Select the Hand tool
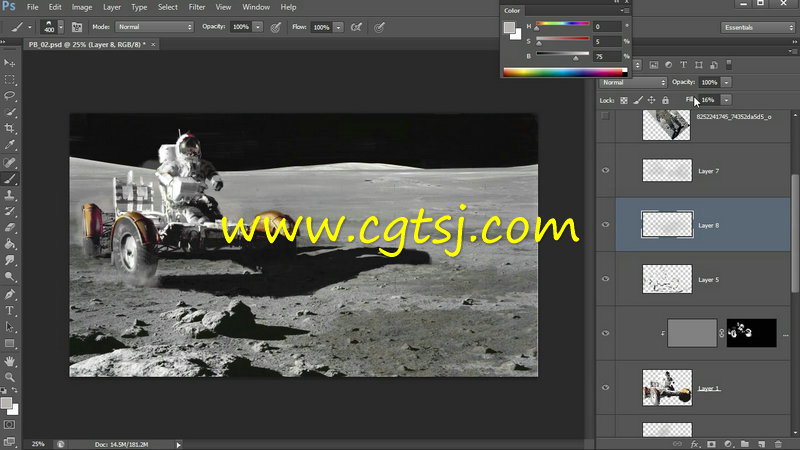800x450 pixels. pyautogui.click(x=10, y=361)
